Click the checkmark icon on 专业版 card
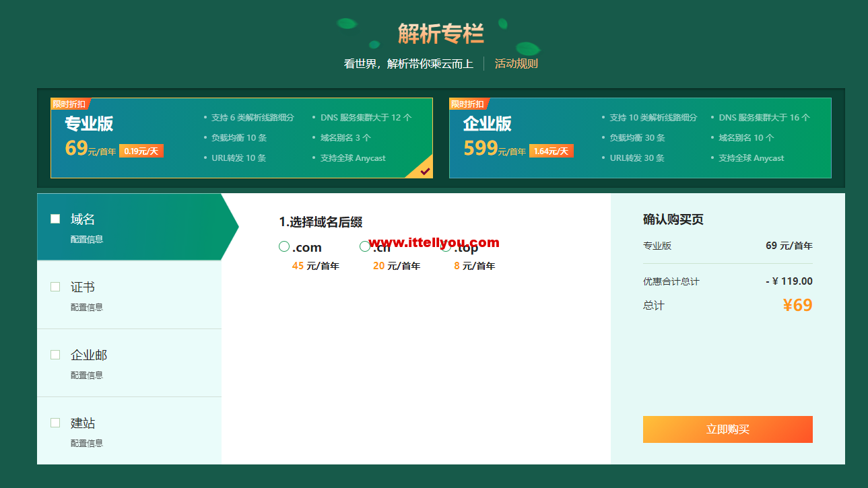Image resolution: width=868 pixels, height=488 pixels. [425, 171]
